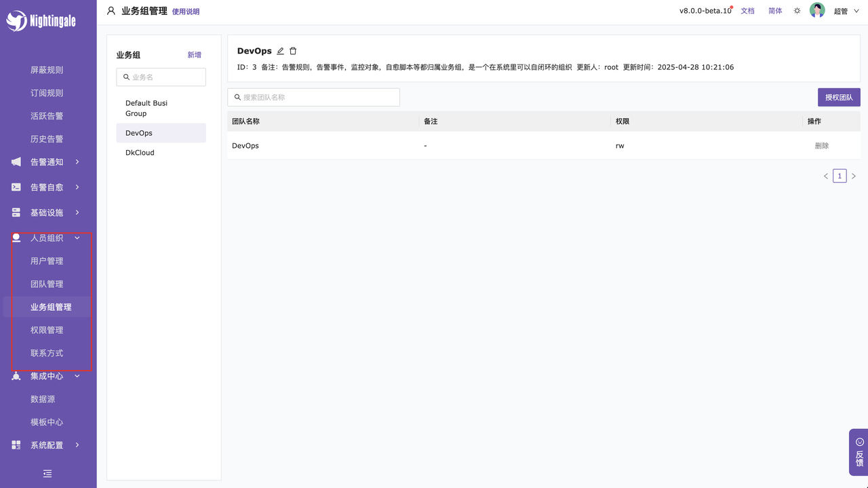The width and height of the screenshot is (868, 488).
Task: Click 删除 in the DevOps team row
Action: point(821,146)
